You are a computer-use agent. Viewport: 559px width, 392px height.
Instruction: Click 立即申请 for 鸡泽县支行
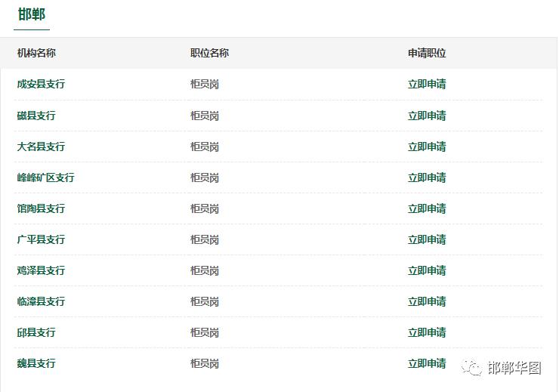[427, 270]
